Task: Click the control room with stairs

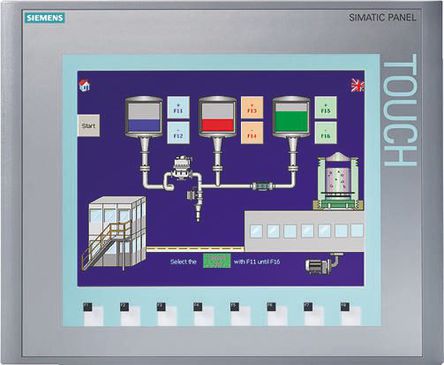Action: click(114, 233)
